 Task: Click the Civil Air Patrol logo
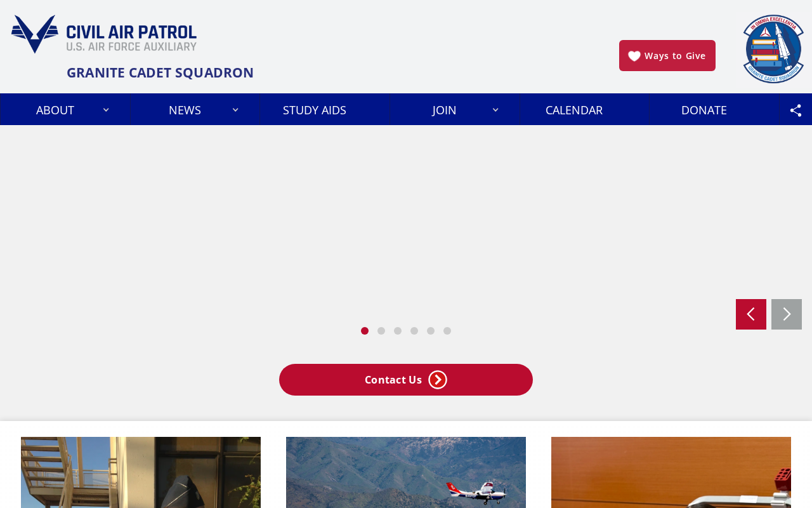tap(104, 34)
